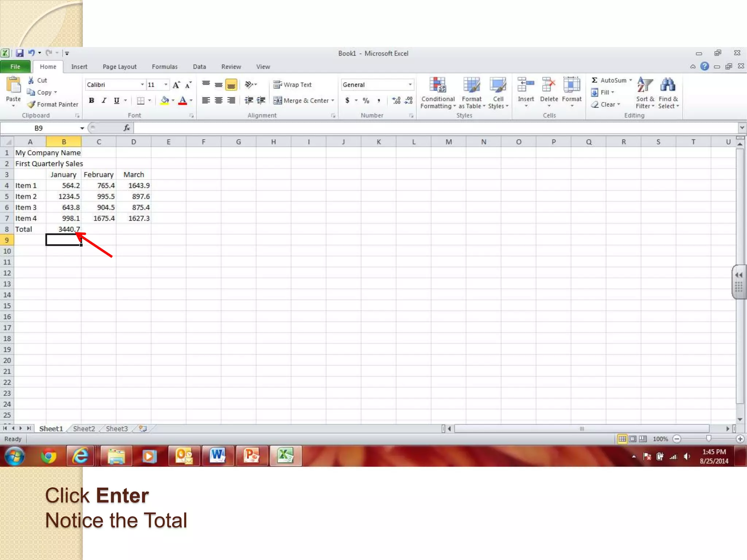Open Word from the Windows taskbar
The height and width of the screenshot is (560, 747).
(217, 456)
